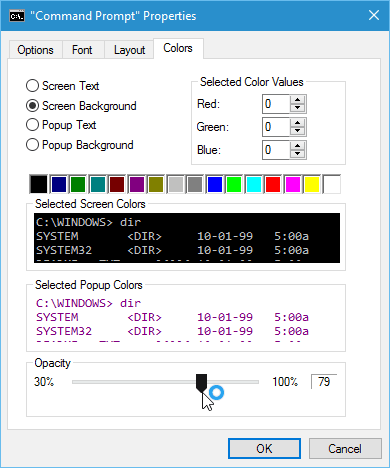Confirm changes with the OK button
This screenshot has height=468, width=390.
(264, 449)
